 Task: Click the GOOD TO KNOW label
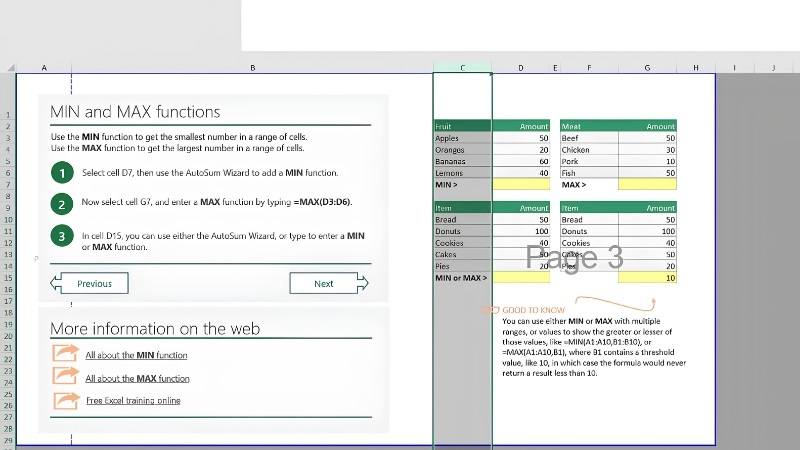pyautogui.click(x=533, y=310)
